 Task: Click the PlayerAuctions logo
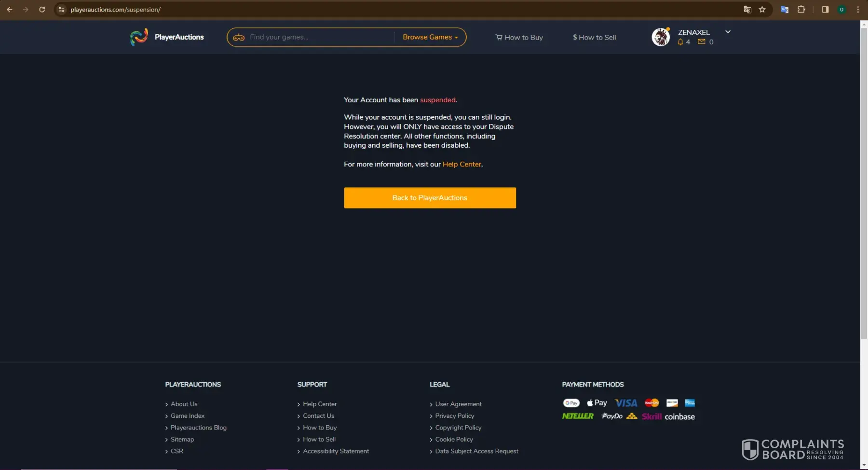(167, 37)
